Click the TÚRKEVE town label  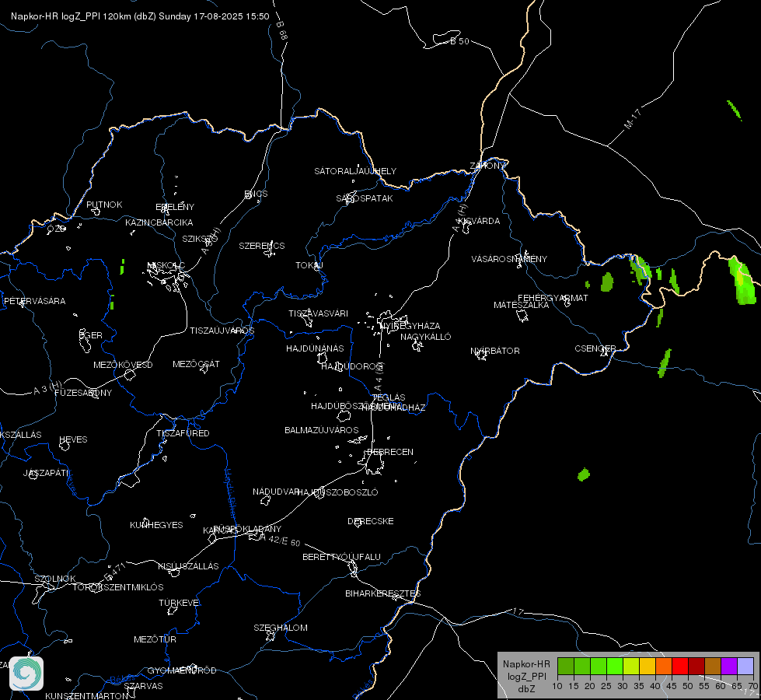tap(179, 602)
